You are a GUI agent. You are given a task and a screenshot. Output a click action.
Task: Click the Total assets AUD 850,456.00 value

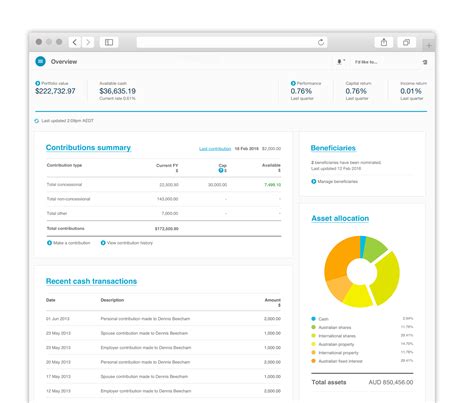tap(391, 382)
